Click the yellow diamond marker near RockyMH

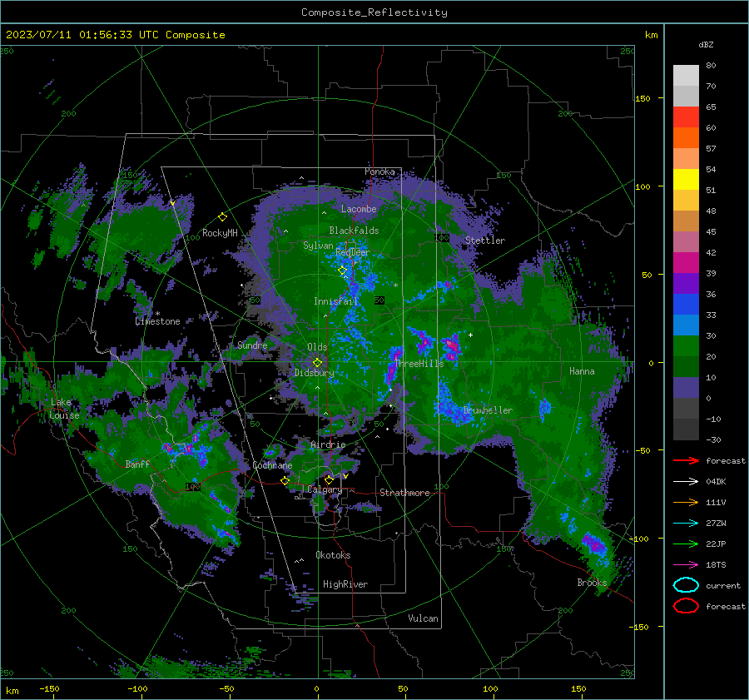222,217
